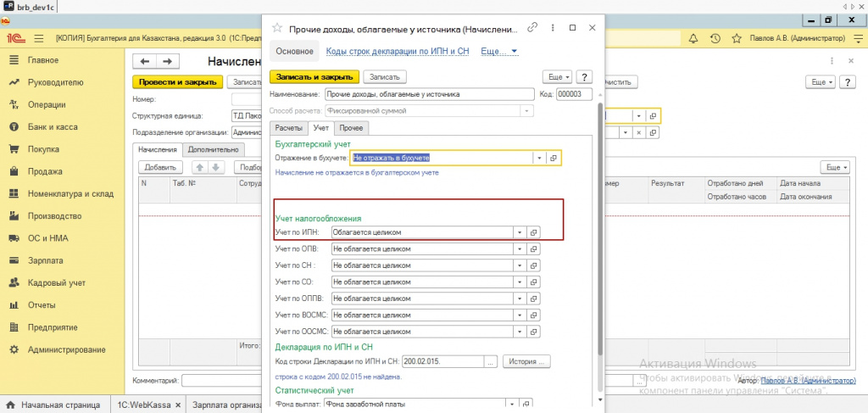Expand Учет по СО dropdown
The width and height of the screenshot is (868, 413).
tap(520, 282)
